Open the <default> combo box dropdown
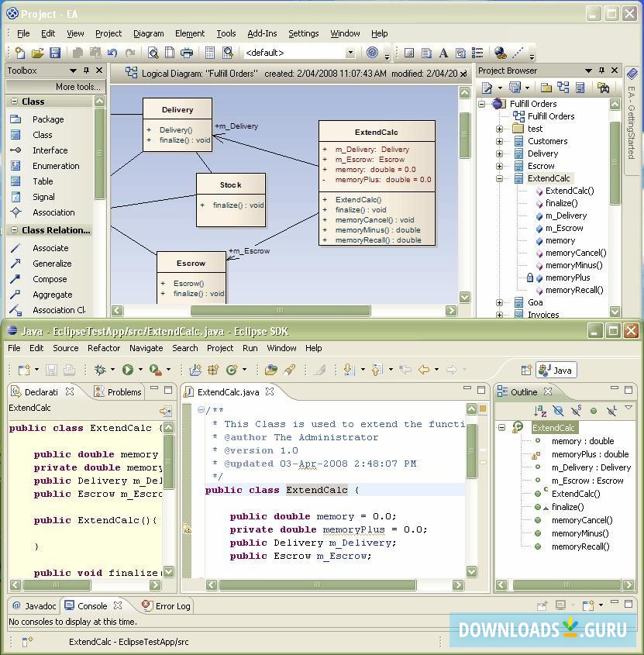Screen dimensions: 644x655 [350, 53]
